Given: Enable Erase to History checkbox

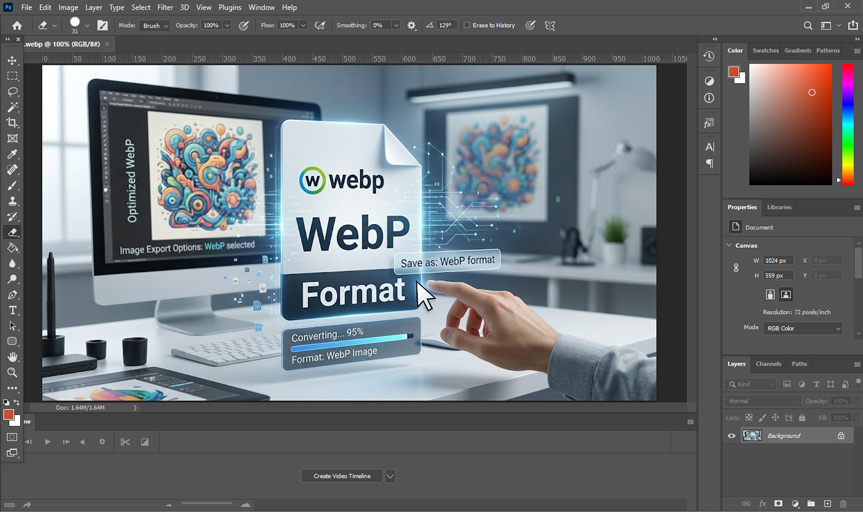Looking at the screenshot, I should pyautogui.click(x=467, y=25).
